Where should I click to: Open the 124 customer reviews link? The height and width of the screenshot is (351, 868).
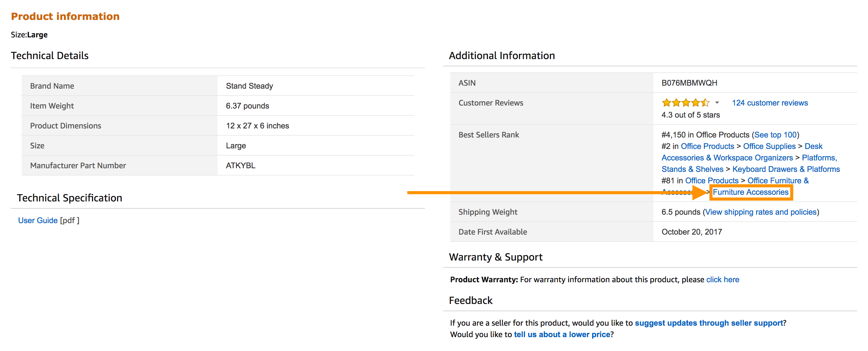point(770,103)
